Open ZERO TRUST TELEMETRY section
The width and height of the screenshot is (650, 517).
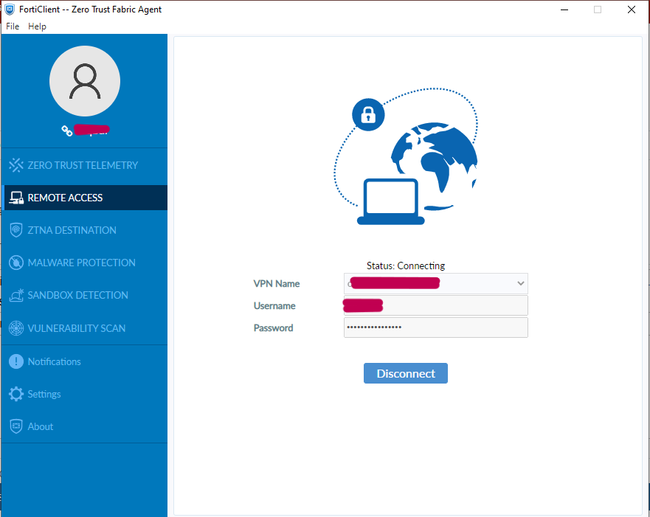pyautogui.click(x=84, y=165)
